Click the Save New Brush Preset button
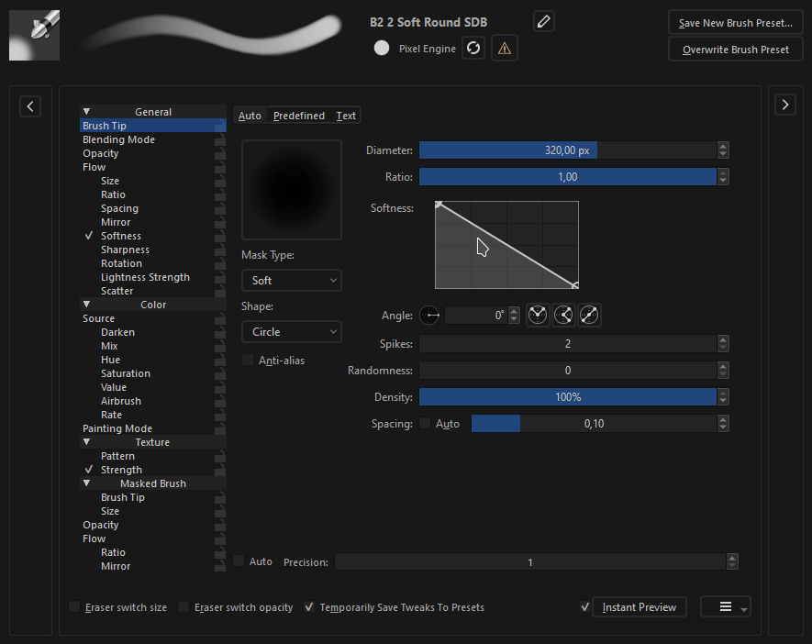 (x=735, y=23)
